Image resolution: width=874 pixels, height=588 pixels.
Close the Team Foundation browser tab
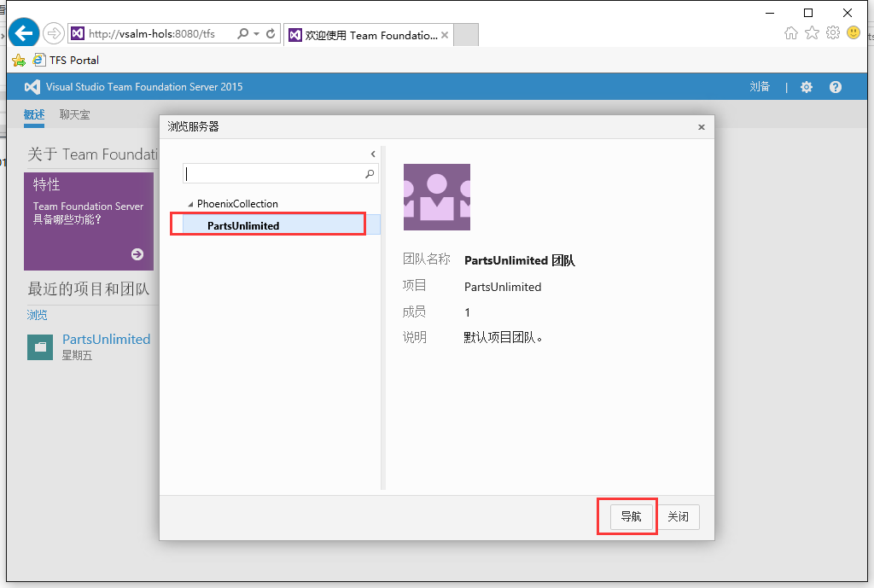tap(445, 35)
